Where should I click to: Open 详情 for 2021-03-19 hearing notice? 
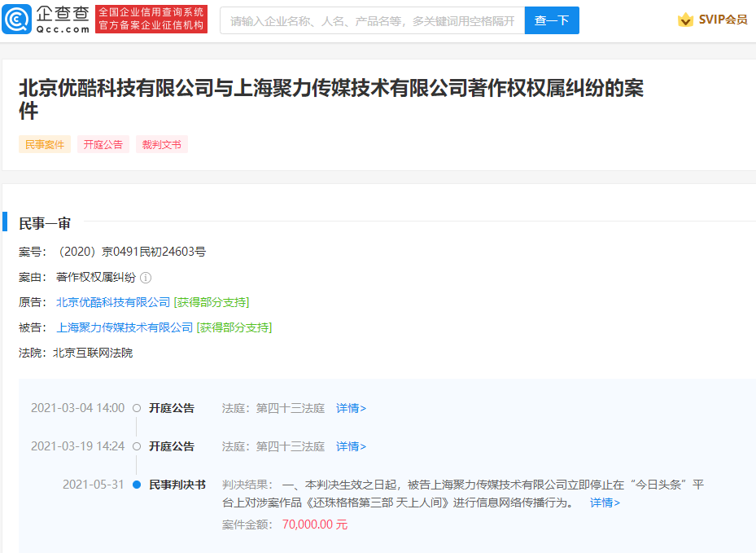click(x=351, y=446)
